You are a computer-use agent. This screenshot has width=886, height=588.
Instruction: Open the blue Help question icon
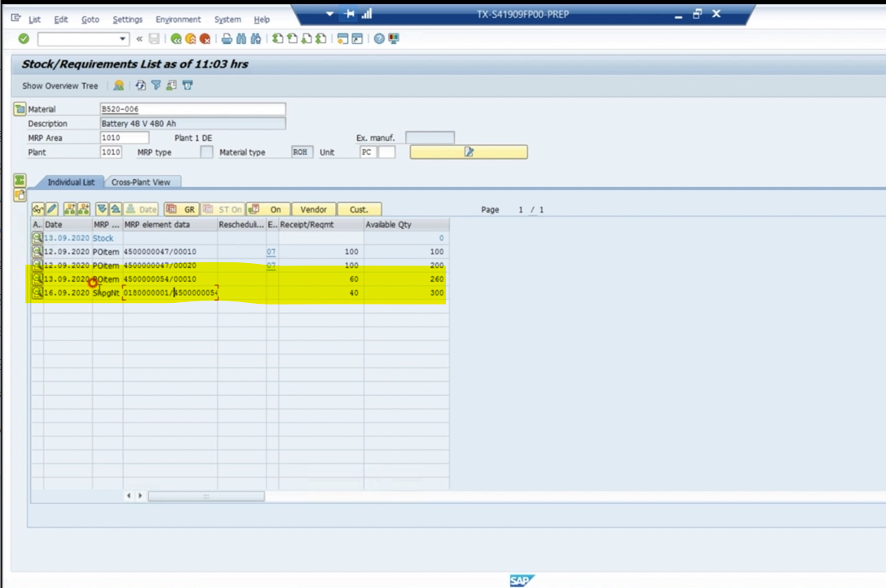(x=379, y=39)
